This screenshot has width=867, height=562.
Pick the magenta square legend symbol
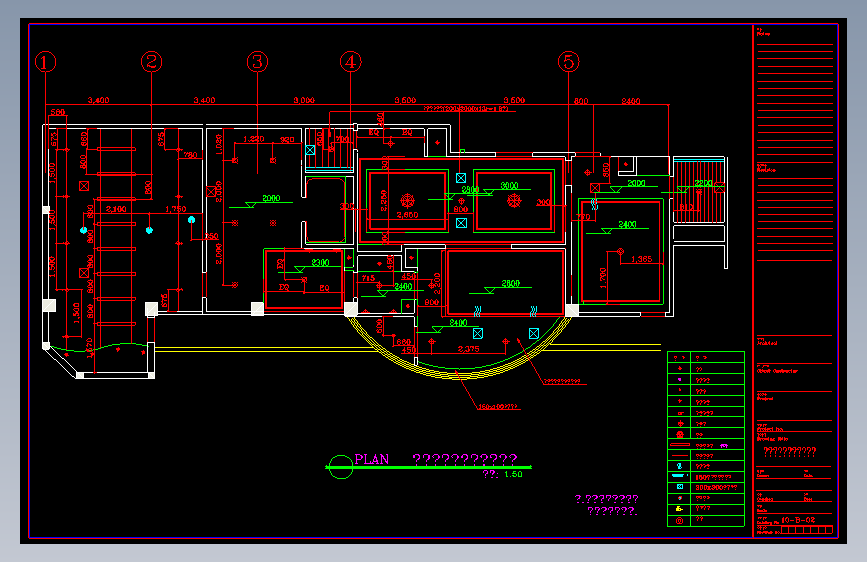click(680, 380)
